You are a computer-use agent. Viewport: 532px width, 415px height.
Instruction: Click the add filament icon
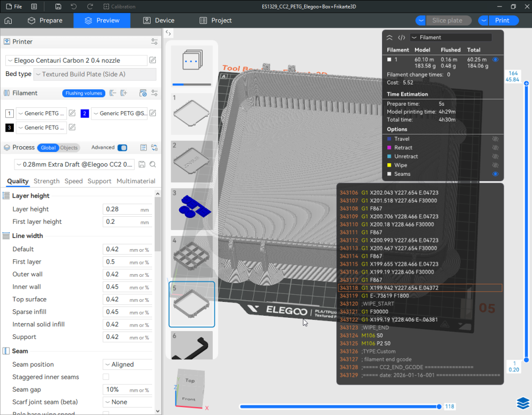[124, 93]
